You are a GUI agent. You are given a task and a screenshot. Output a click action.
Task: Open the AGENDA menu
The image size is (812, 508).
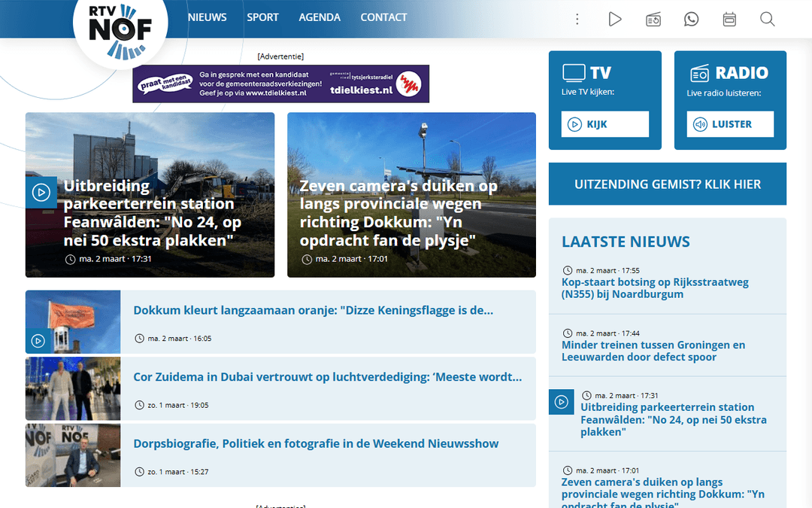(320, 17)
